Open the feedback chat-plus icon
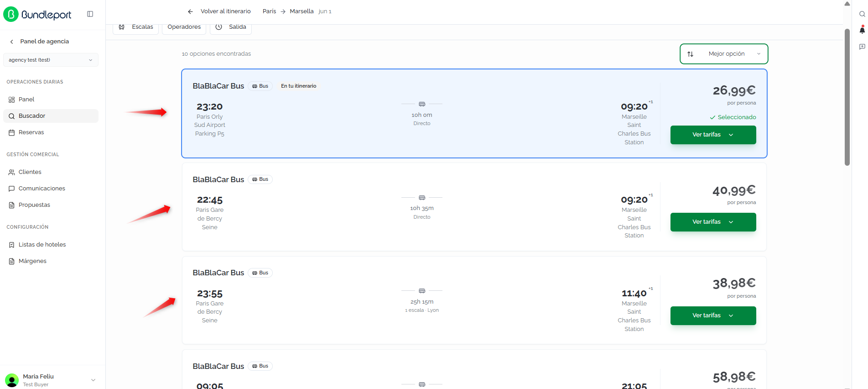 tap(862, 47)
